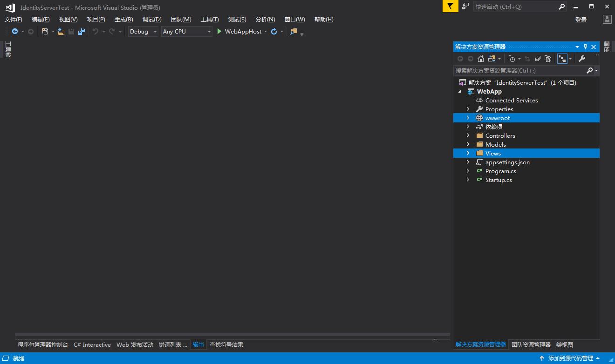The image size is (615, 364).
Task: Click the Startup.cs C# file icon
Action: pos(479,180)
